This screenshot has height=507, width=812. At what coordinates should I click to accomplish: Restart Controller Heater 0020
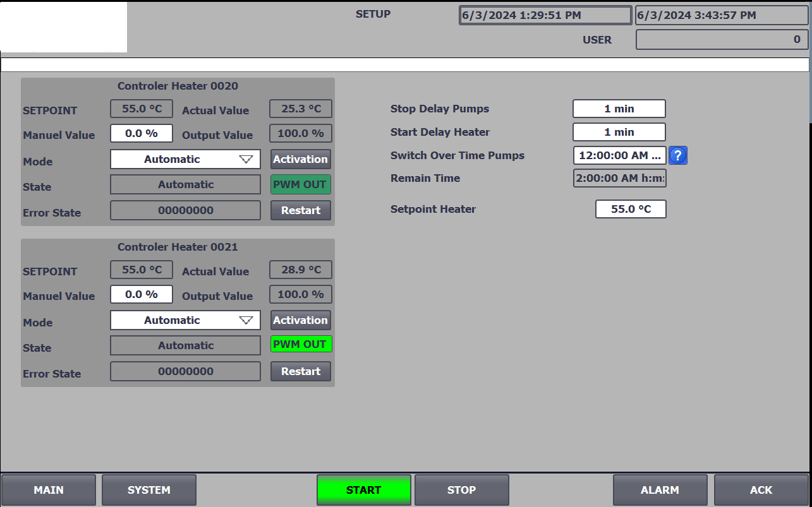(x=301, y=210)
